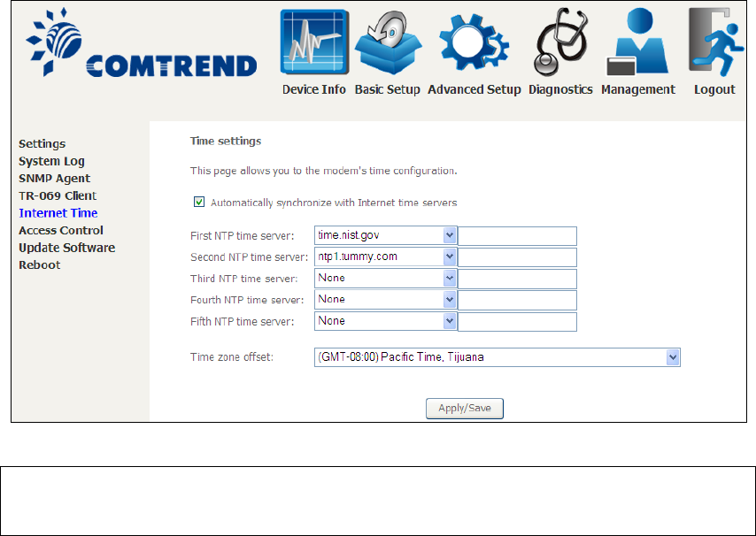Select Internet Time in the sidebar
Viewport: 756px width, 536px height.
click(x=58, y=213)
